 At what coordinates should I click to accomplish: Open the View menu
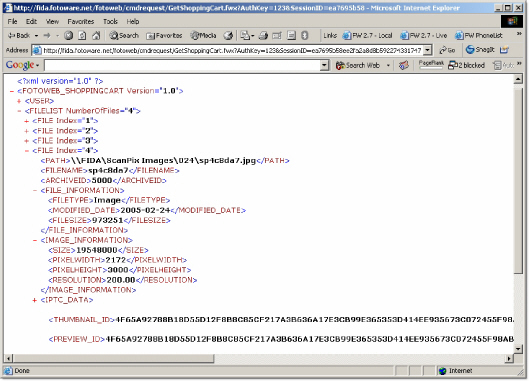point(52,22)
